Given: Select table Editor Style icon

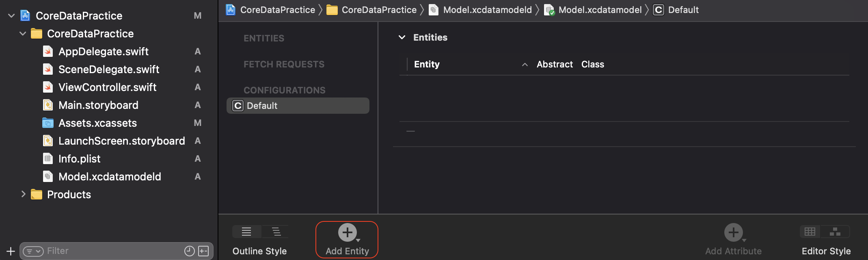Looking at the screenshot, I should [x=810, y=232].
